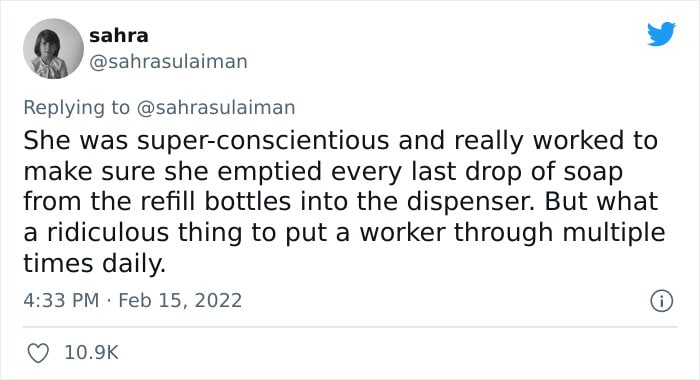Click the words "through multiple" in the tweet
The height and width of the screenshot is (380, 700).
click(559, 233)
